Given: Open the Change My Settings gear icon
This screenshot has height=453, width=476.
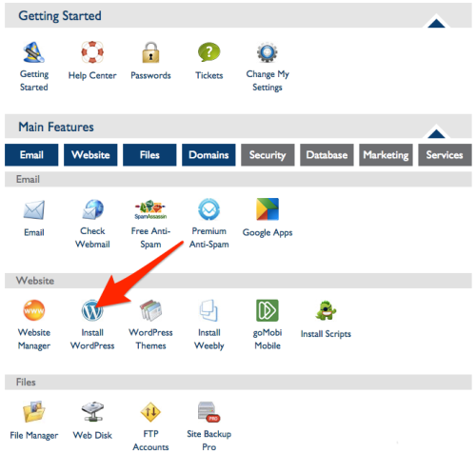Looking at the screenshot, I should pyautogui.click(x=268, y=52).
